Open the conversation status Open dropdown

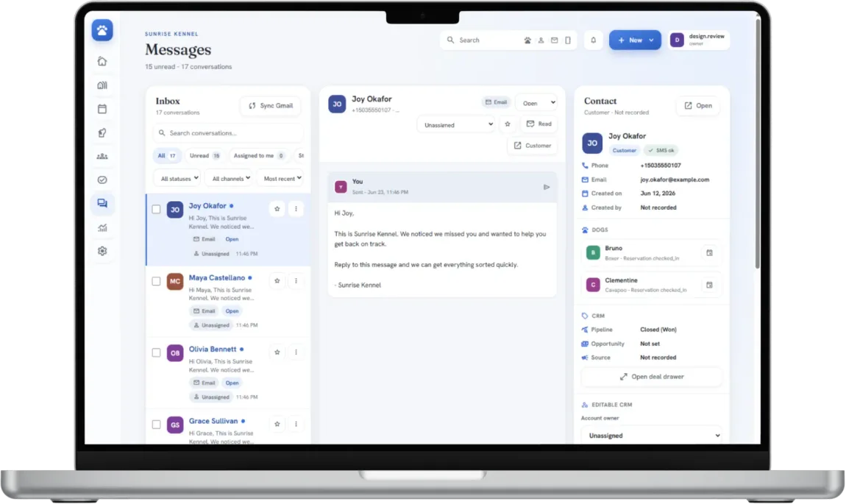[537, 103]
